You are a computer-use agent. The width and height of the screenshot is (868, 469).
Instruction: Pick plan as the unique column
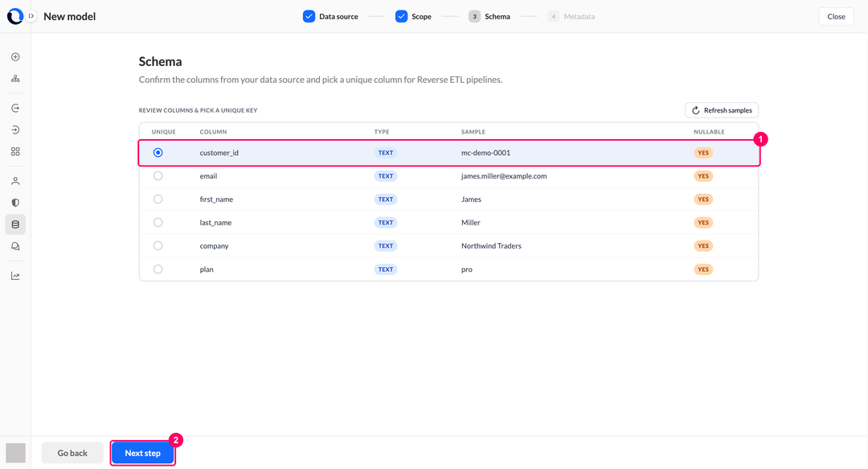pos(158,269)
